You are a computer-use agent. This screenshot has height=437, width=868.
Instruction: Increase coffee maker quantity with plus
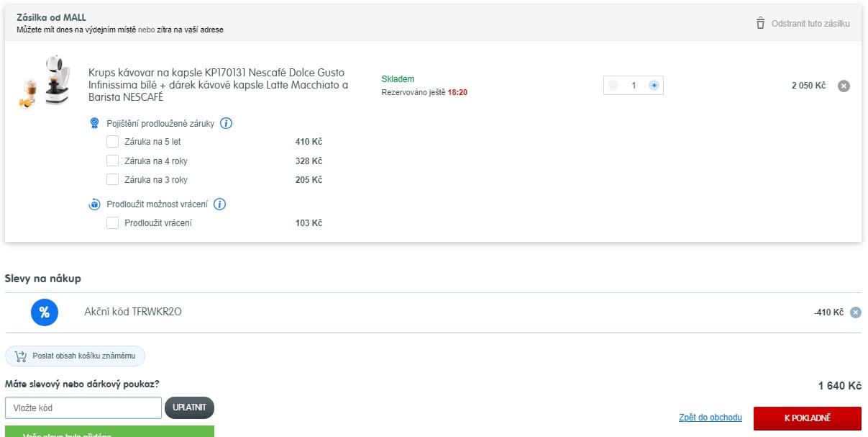[654, 85]
